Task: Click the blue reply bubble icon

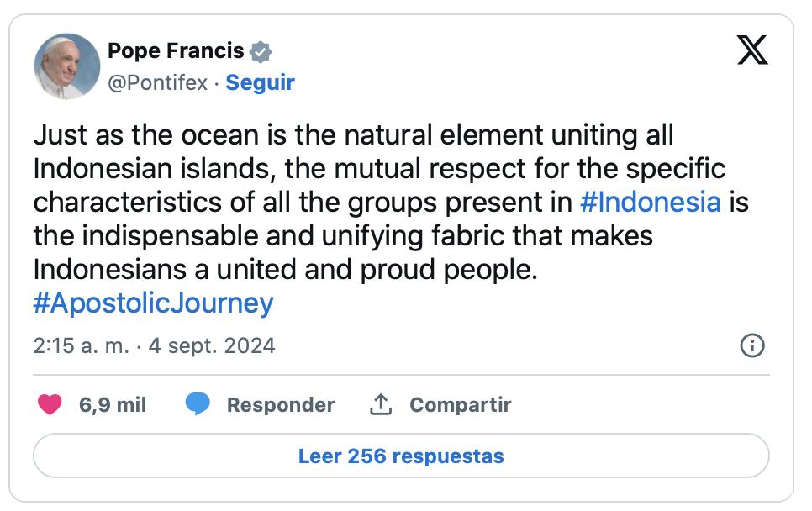Action: pyautogui.click(x=198, y=405)
